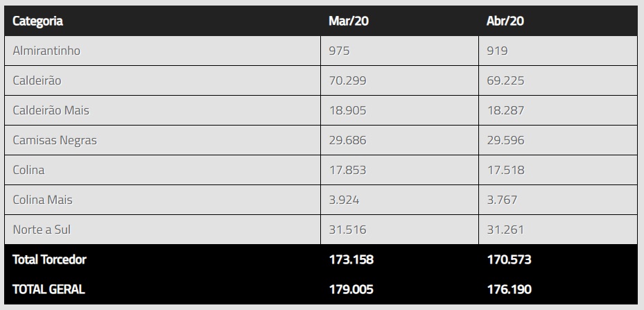The width and height of the screenshot is (644, 310).
Task: Select the Camisas Negras row label
Action: [x=55, y=140]
